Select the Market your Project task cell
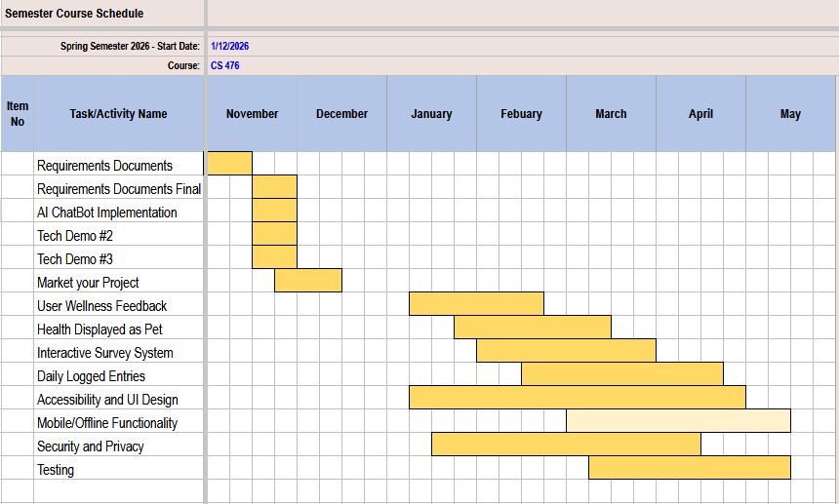Image resolution: width=839 pixels, height=504 pixels. tap(88, 283)
